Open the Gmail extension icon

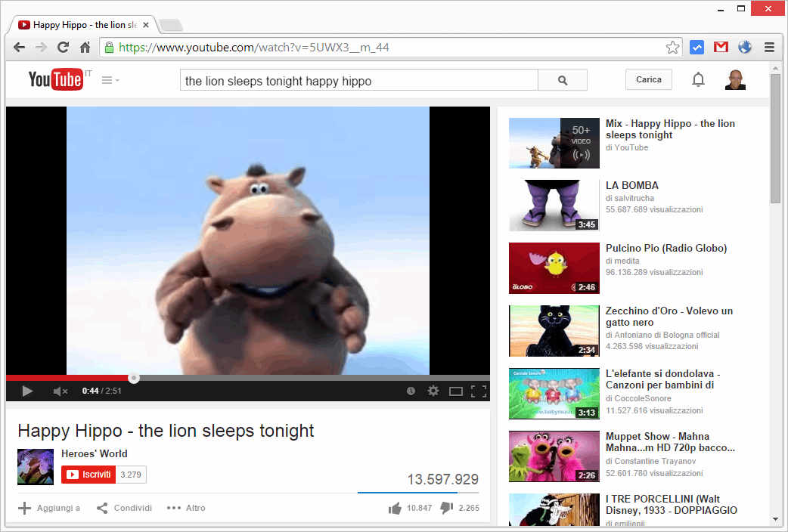[x=721, y=47]
